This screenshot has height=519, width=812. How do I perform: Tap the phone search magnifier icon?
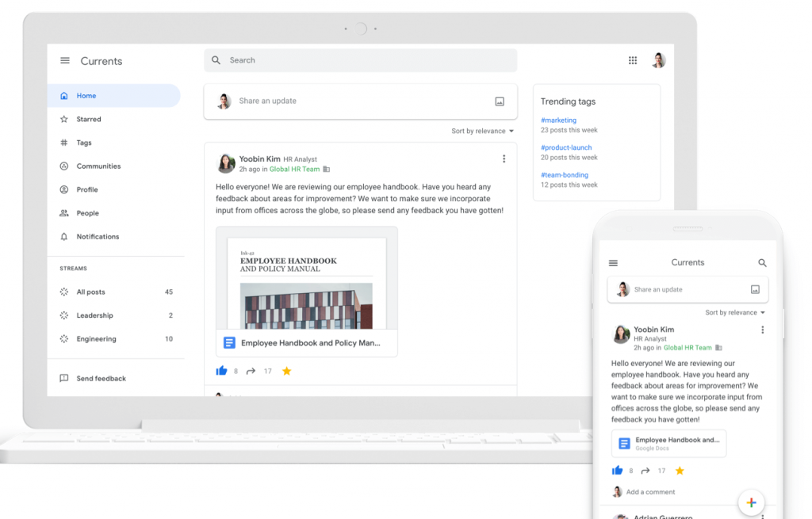pos(762,263)
